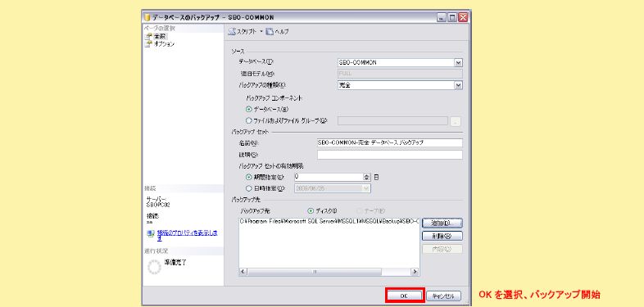This screenshot has height=307, width=644.
Task: Open Help (ヘルプ) in the toolbar
Action: click(277, 31)
